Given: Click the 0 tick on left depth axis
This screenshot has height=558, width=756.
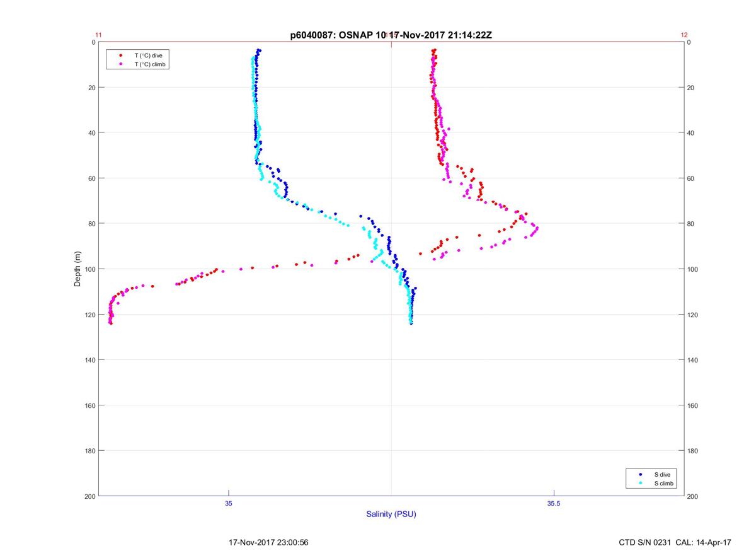Looking at the screenshot, I should point(93,42).
